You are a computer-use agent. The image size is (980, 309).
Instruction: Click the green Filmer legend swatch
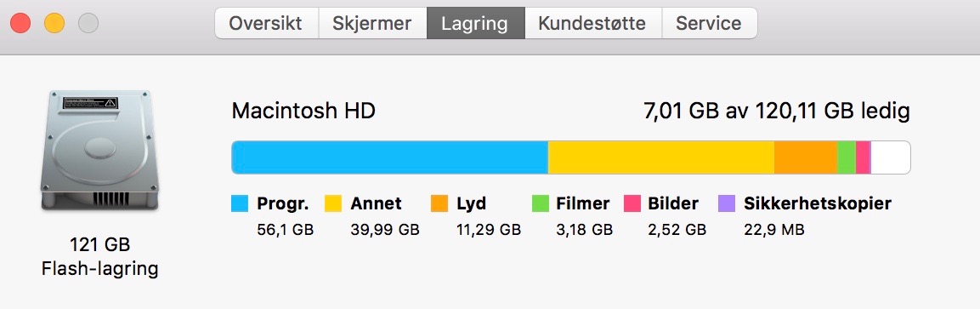click(540, 203)
